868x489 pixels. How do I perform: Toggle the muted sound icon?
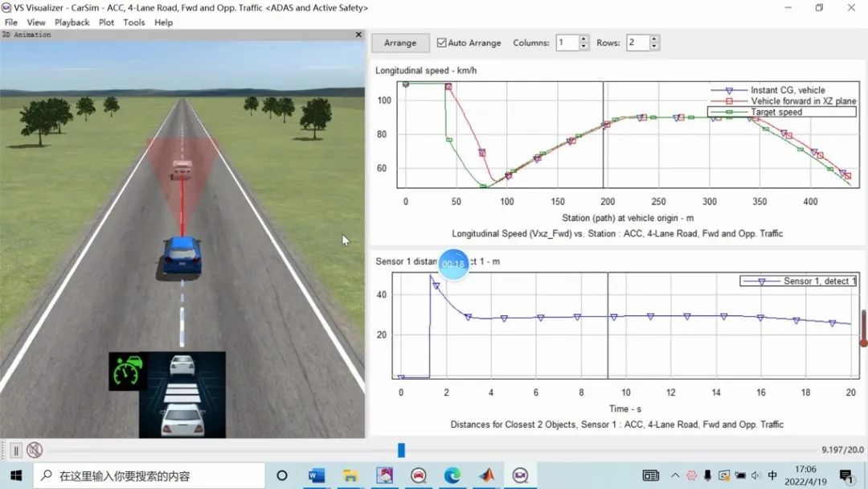34,450
